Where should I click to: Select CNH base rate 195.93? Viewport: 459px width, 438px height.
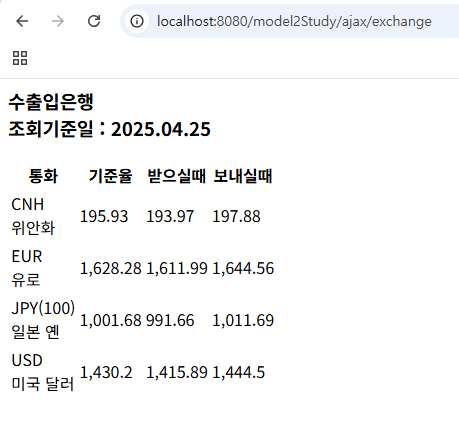pyautogui.click(x=104, y=216)
